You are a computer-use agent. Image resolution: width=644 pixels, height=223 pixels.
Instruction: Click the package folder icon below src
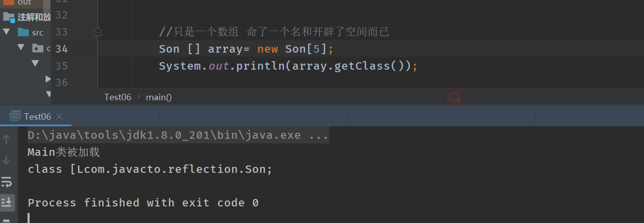(x=38, y=48)
